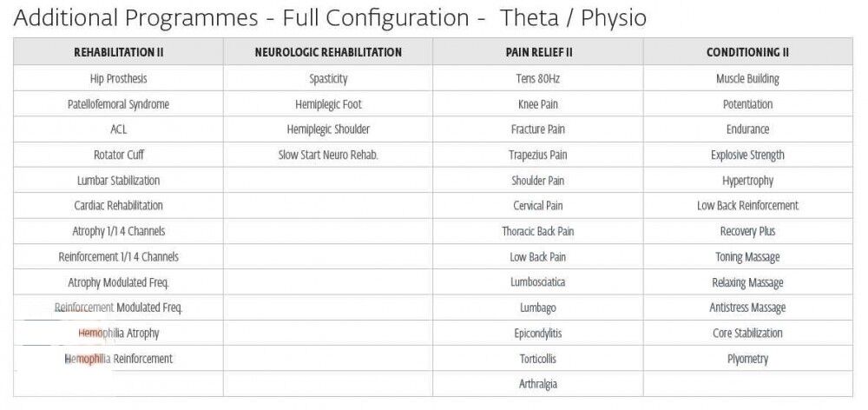Select the PAIN RELIEF II header
868x410 pixels.
coord(538,52)
